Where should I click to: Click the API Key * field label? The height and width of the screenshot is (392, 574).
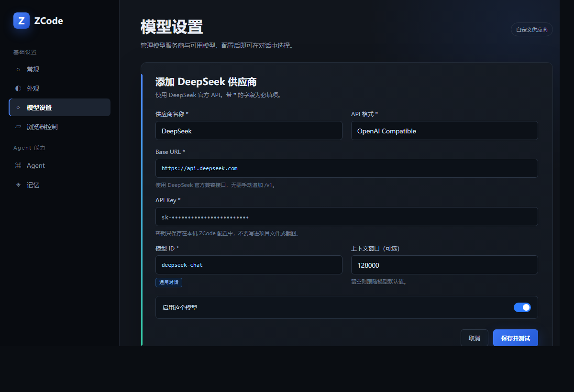(x=168, y=200)
